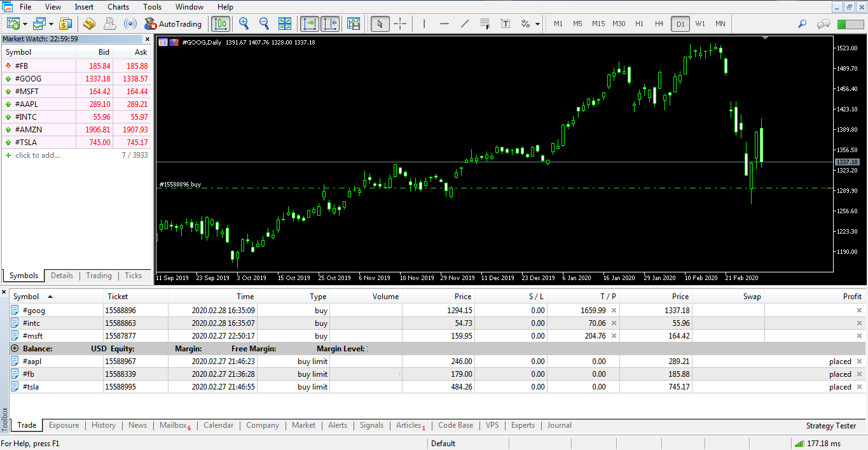Select the horizontal line drawing tool
Viewport: 868px width, 450px height.
pos(444,24)
